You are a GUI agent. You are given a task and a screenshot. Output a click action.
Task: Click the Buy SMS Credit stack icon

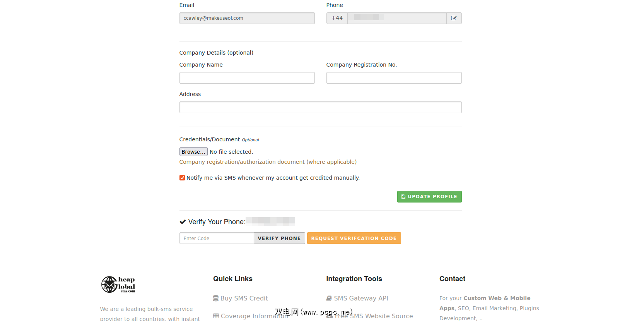tap(216, 298)
